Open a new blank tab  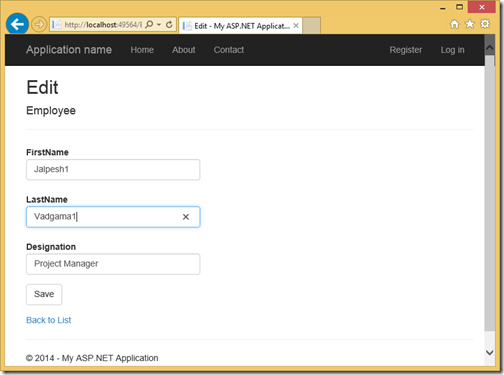point(312,26)
